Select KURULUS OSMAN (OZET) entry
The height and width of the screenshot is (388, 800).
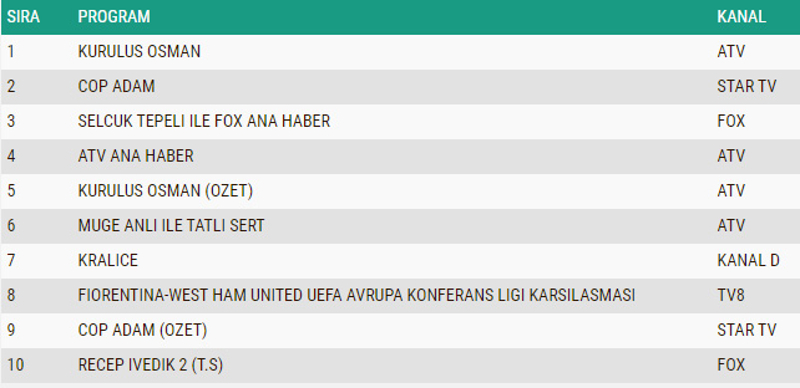[165, 190]
